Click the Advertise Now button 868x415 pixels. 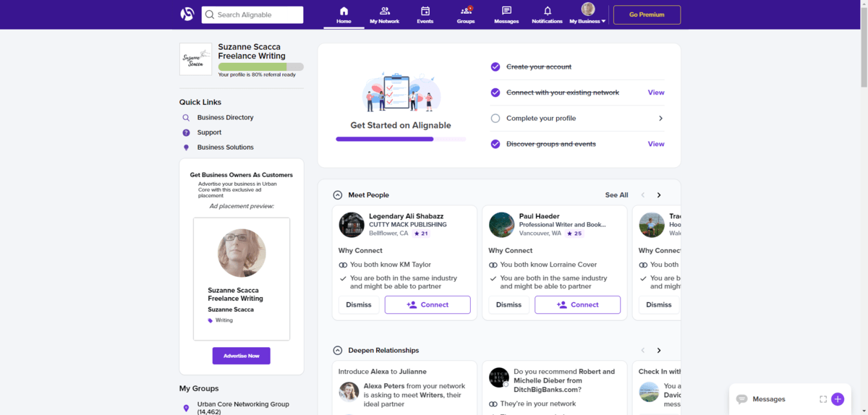point(241,356)
